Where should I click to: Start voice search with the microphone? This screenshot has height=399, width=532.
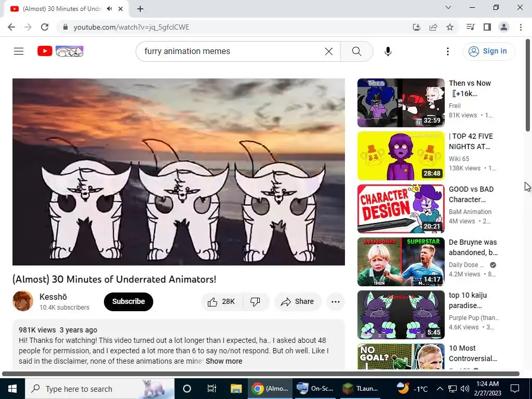[x=388, y=51]
